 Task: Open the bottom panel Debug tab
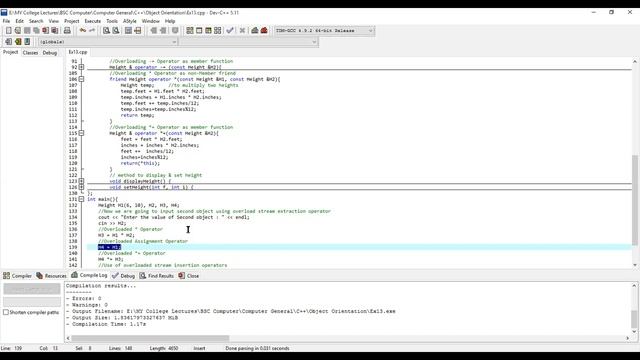click(x=124, y=276)
